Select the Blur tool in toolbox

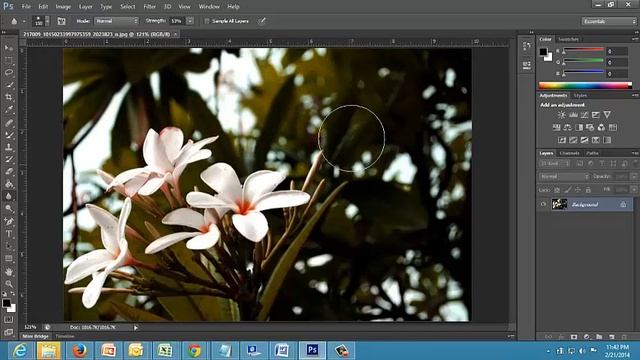9,196
